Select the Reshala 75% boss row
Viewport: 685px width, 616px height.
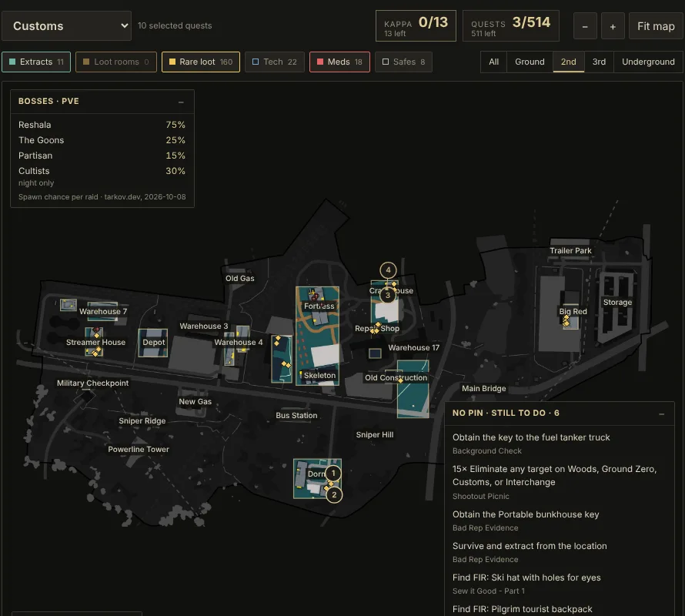click(x=102, y=125)
